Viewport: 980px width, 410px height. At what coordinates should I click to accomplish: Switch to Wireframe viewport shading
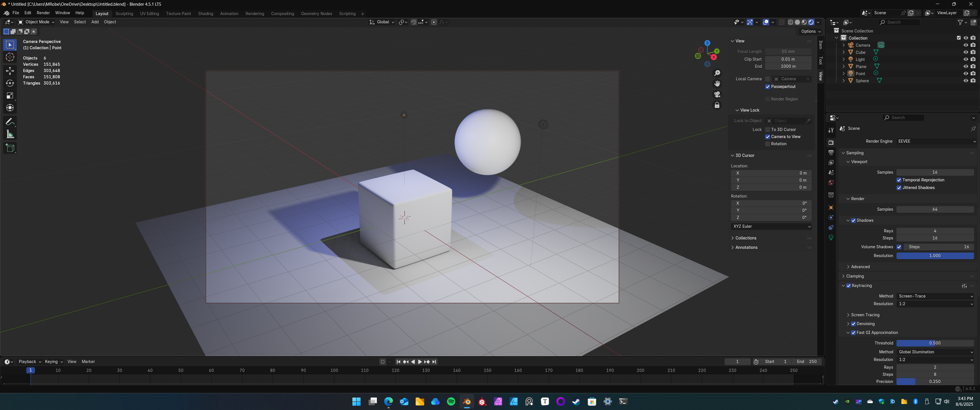point(791,22)
